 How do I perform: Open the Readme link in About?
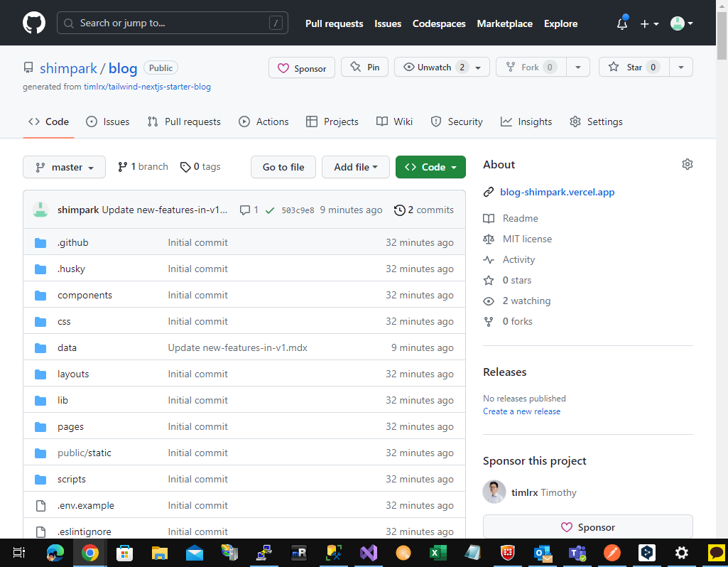pyautogui.click(x=520, y=218)
